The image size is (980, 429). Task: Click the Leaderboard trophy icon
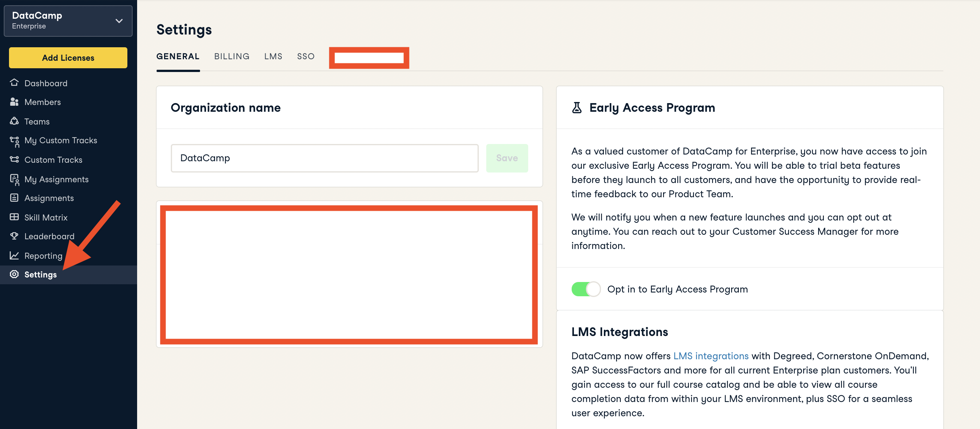(x=14, y=236)
